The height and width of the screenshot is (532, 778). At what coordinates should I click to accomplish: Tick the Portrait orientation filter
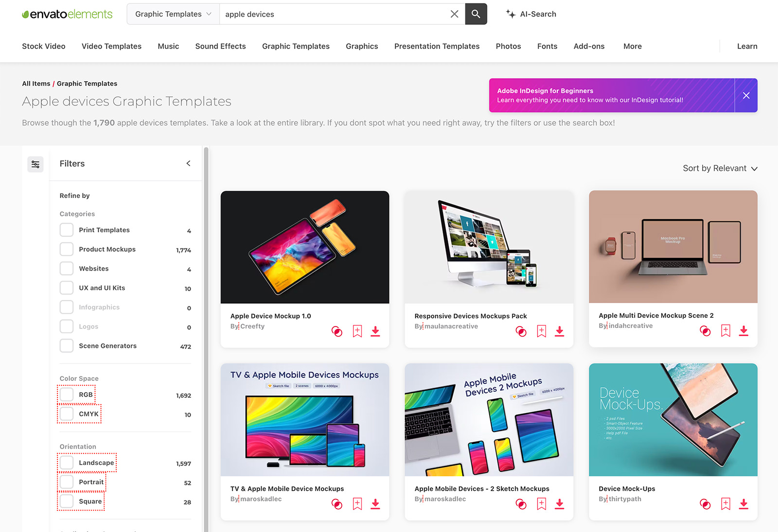(x=67, y=482)
